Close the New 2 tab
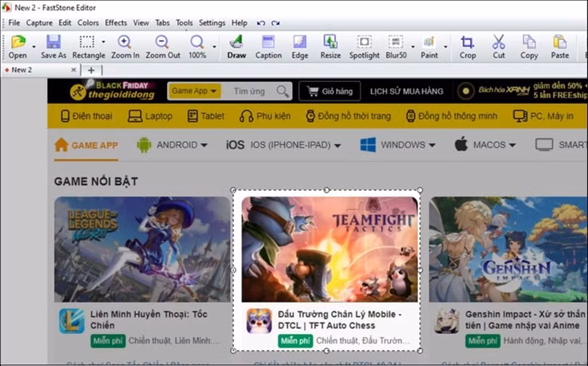The image size is (588, 366). (73, 70)
